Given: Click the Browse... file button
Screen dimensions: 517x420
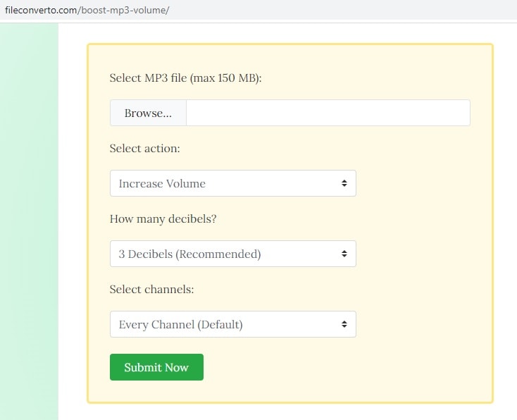Looking at the screenshot, I should [x=148, y=113].
